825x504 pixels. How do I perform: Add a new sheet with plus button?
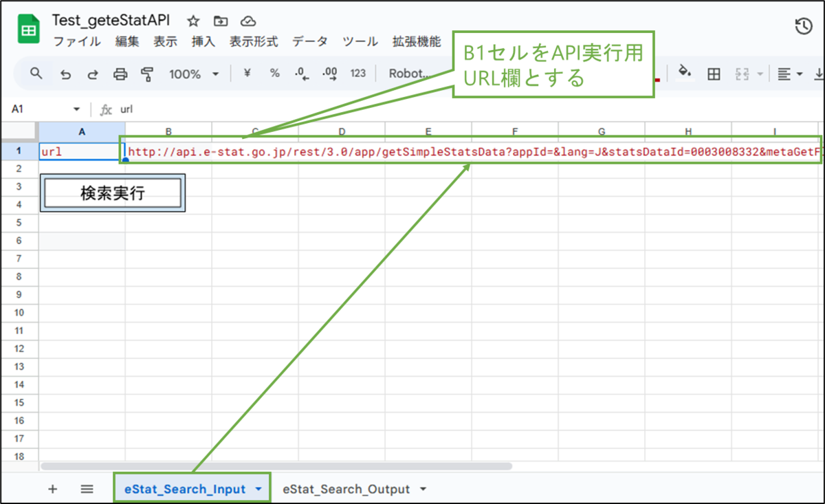pos(53,489)
